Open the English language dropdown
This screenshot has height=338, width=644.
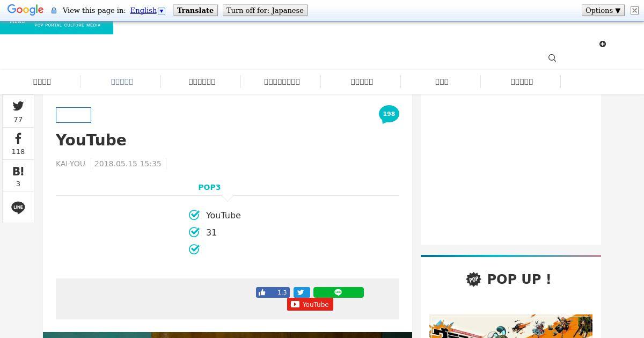[x=148, y=10]
